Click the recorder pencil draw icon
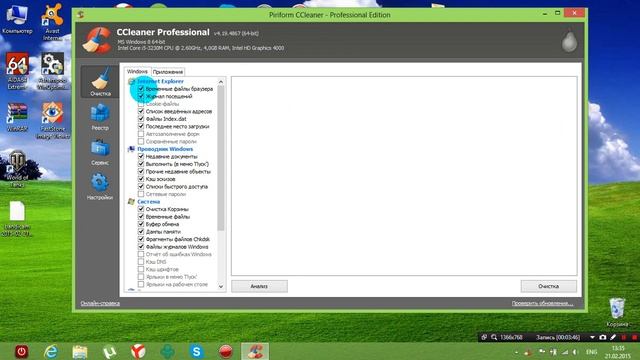 click(x=613, y=338)
